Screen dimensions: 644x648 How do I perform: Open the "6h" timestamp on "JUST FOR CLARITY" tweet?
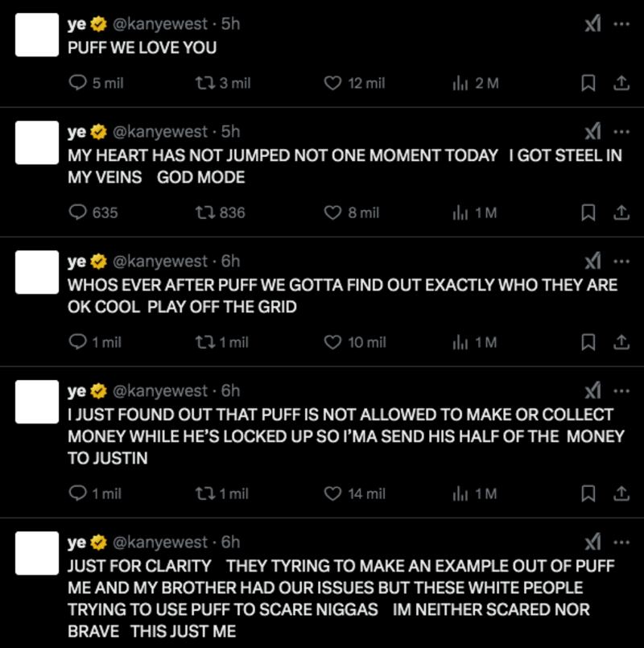coord(231,543)
